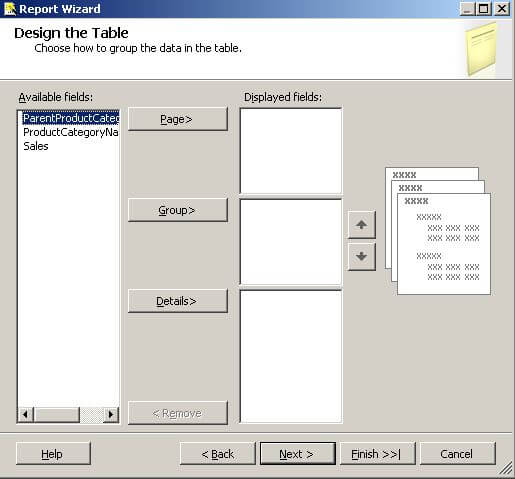Viewport: 515px width, 479px height.
Task: Select the ParentProductCategory field
Action: [71, 118]
